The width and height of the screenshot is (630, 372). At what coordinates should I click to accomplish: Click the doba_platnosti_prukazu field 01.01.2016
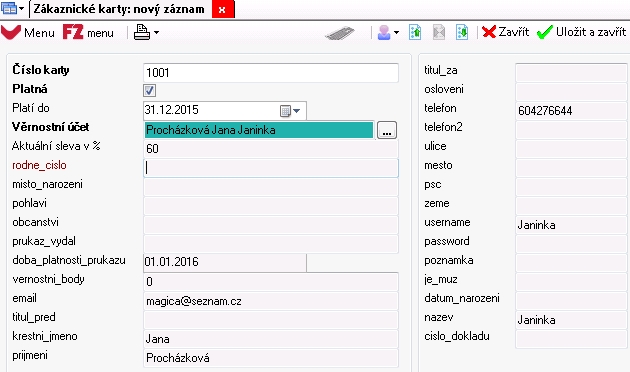(x=225, y=263)
